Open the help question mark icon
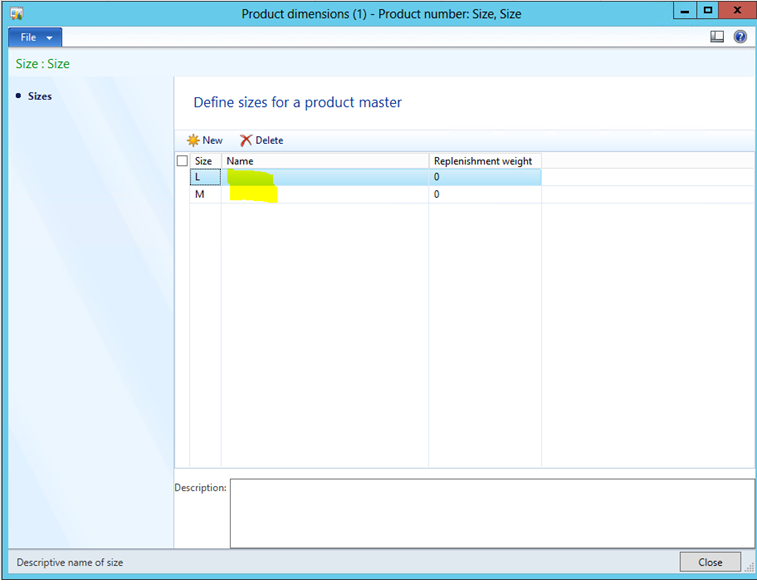Viewport: 757px width, 586px height. coord(740,37)
